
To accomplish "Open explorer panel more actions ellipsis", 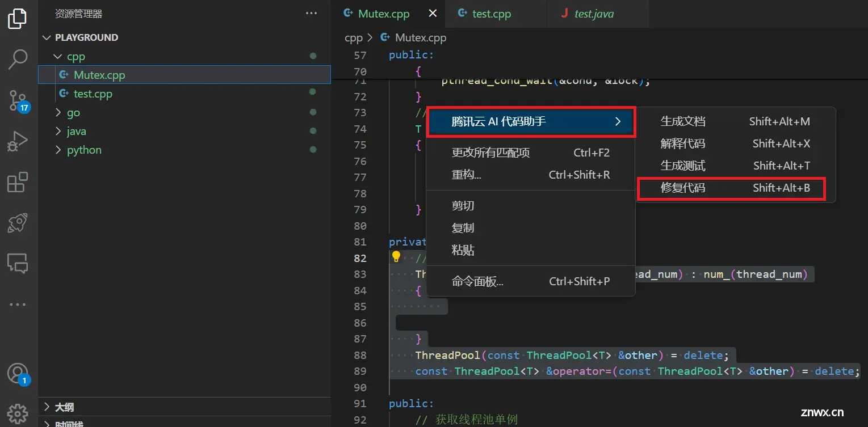I will point(312,13).
